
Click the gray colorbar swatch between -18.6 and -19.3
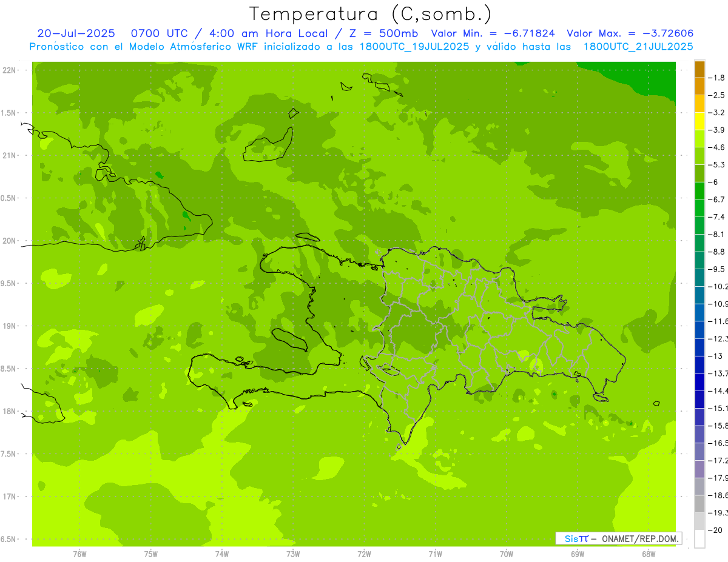pyautogui.click(x=699, y=504)
